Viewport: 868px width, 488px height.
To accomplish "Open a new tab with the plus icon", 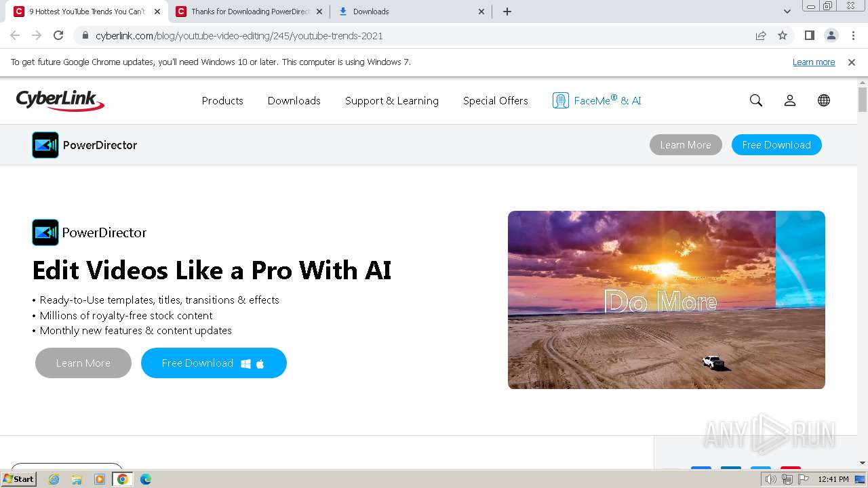I will click(x=507, y=12).
